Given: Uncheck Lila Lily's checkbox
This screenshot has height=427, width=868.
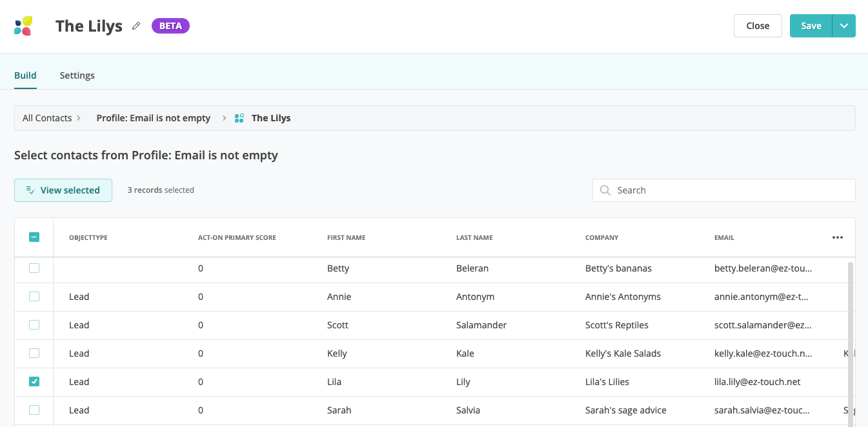Looking at the screenshot, I should [34, 382].
